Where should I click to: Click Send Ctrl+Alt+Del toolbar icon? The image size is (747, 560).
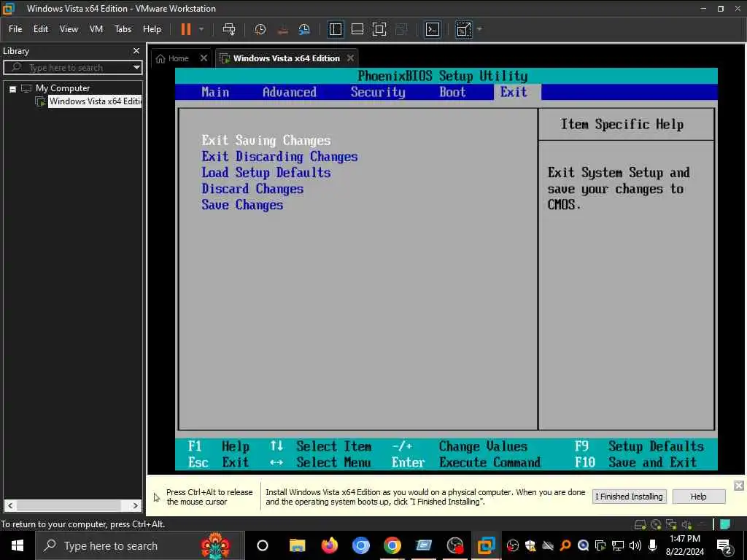coord(229,29)
